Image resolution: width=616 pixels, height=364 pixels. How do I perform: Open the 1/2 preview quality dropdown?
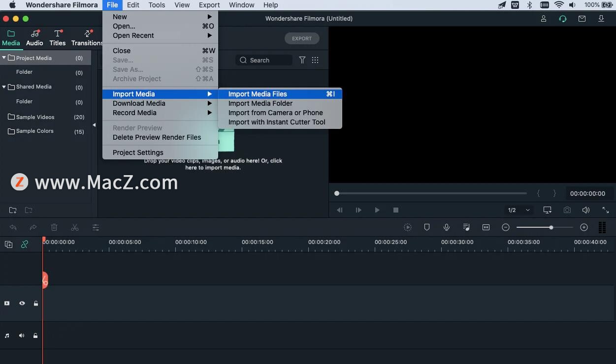tap(519, 210)
